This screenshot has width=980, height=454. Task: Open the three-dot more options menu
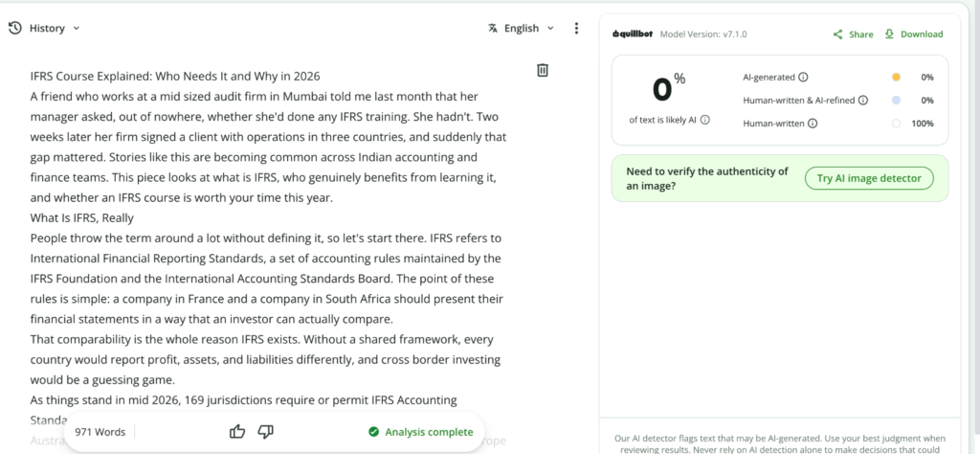point(576,28)
